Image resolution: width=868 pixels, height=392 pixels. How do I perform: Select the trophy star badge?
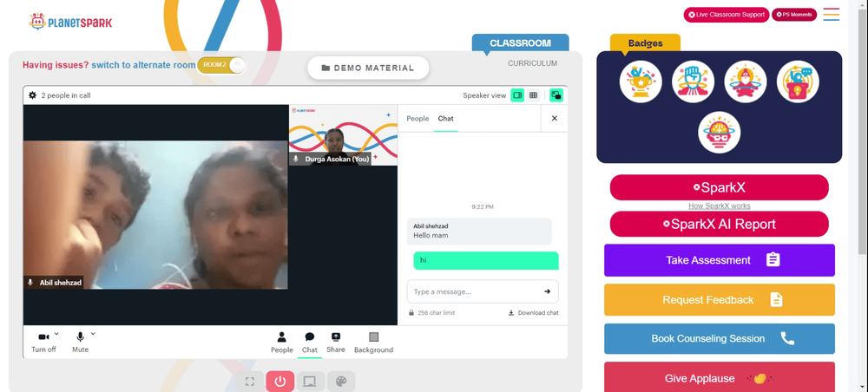(x=641, y=82)
